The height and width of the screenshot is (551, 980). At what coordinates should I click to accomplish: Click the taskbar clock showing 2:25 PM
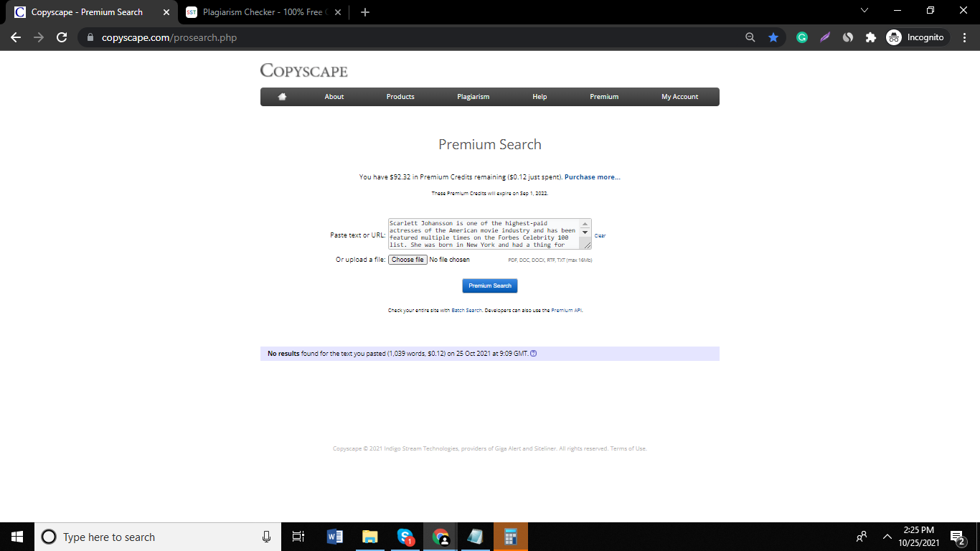[x=918, y=537]
